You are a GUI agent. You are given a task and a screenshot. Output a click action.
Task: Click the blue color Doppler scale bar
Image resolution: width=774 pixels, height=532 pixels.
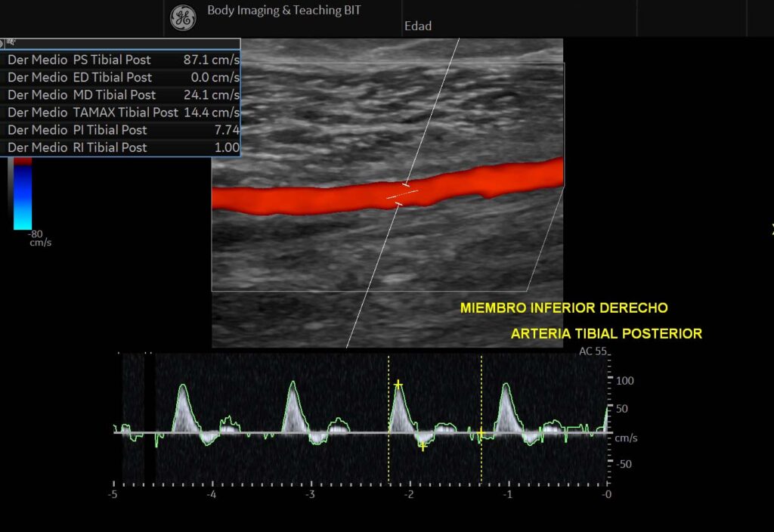point(23,196)
